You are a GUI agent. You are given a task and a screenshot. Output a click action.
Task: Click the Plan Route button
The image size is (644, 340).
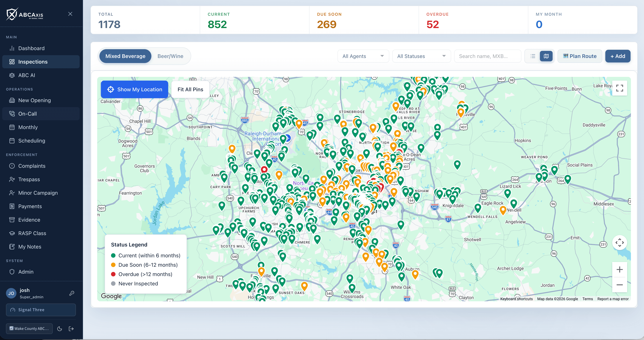click(x=580, y=56)
